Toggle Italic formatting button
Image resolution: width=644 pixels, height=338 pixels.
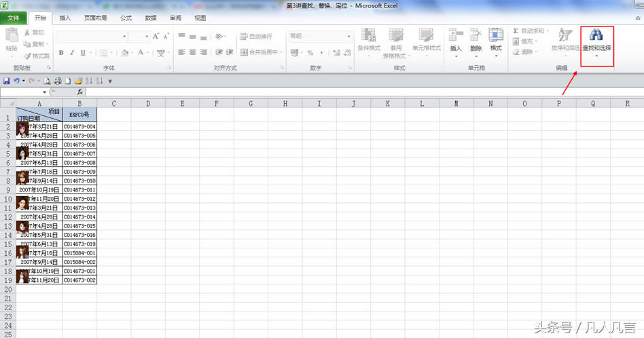click(x=72, y=53)
